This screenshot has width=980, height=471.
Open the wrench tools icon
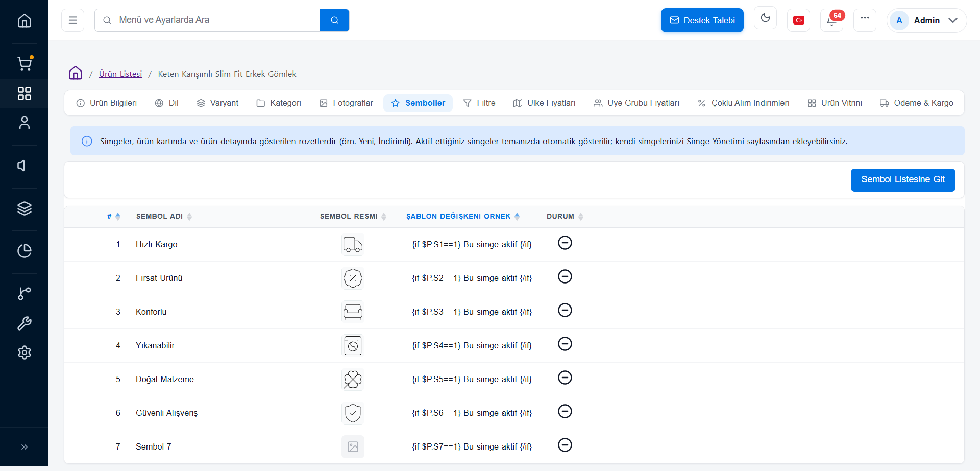point(24,323)
